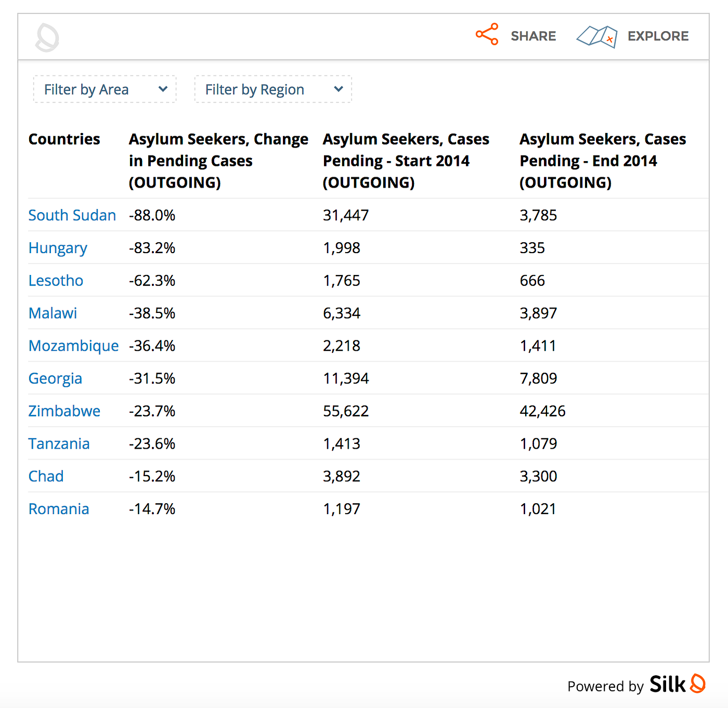This screenshot has height=708, width=728.
Task: Go to the Zimbabwe link
Action: click(x=64, y=411)
